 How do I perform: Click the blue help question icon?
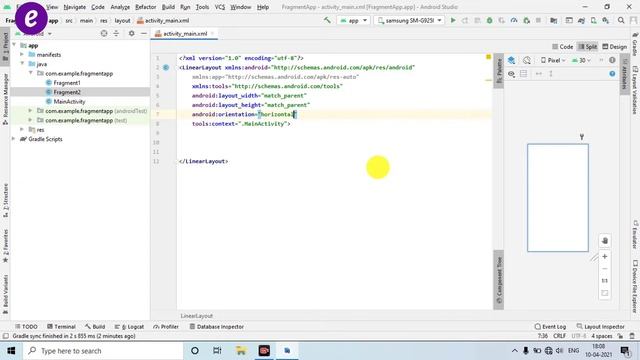point(612,73)
